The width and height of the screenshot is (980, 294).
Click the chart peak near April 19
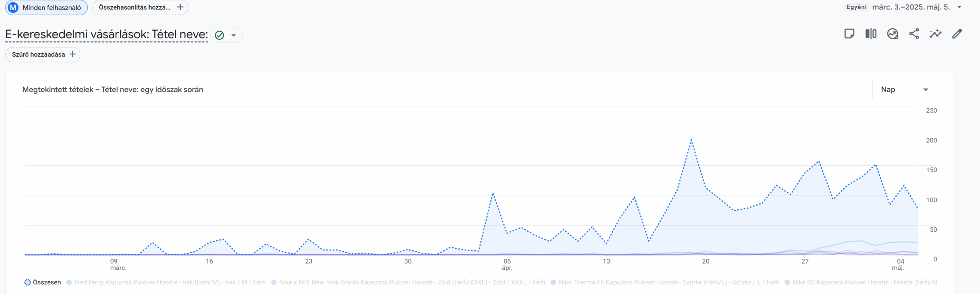[691, 140]
